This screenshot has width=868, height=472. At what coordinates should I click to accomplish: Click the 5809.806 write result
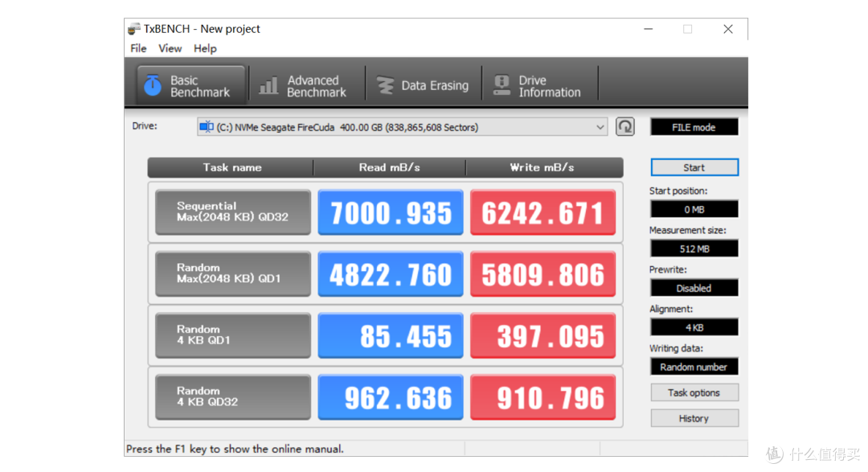543,273
